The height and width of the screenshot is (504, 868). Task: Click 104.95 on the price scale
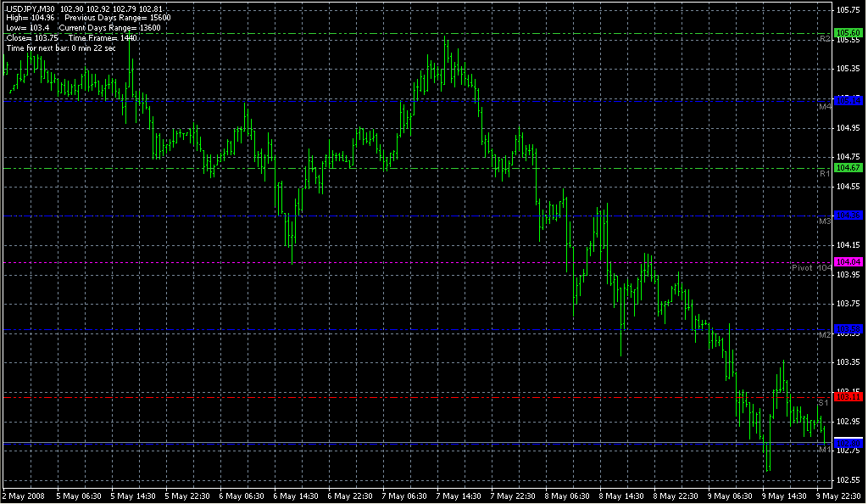point(849,128)
